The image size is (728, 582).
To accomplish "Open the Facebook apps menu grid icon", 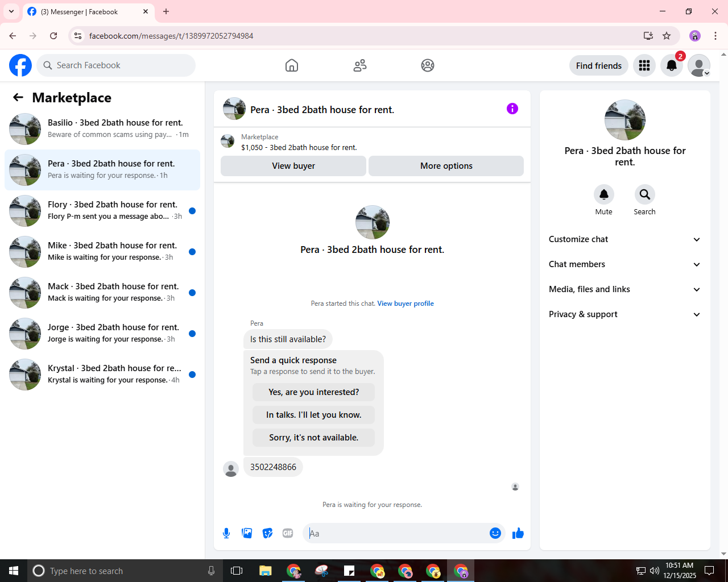I will coord(644,65).
